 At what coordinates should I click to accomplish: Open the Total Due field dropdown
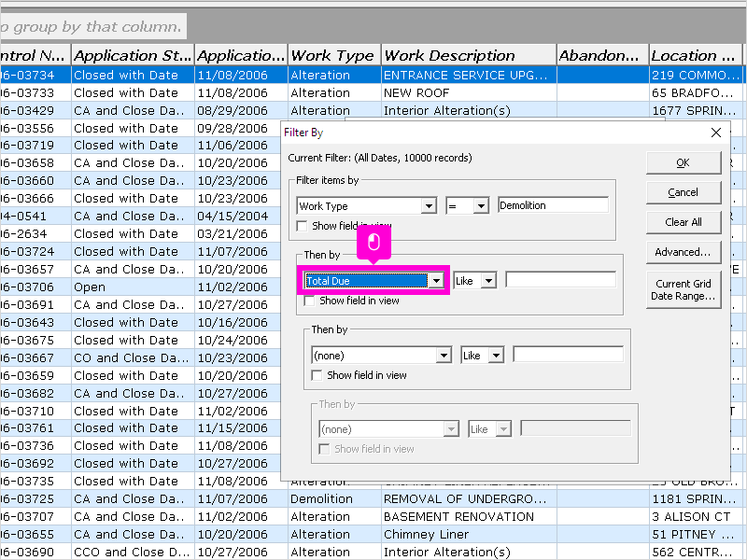(x=436, y=281)
